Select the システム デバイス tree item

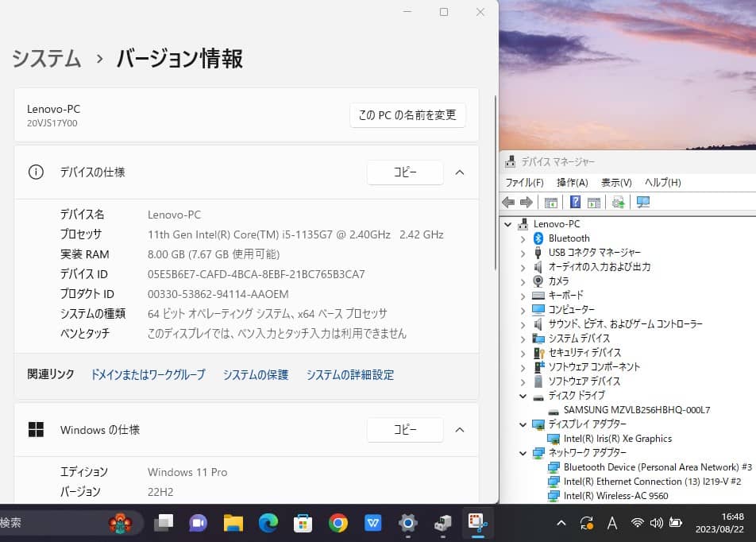(x=579, y=338)
